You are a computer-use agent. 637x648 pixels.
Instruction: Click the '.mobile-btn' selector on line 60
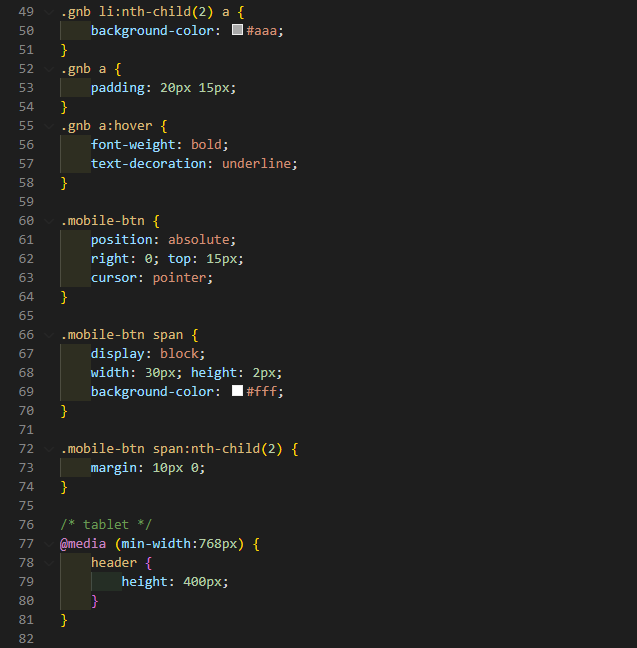103,221
